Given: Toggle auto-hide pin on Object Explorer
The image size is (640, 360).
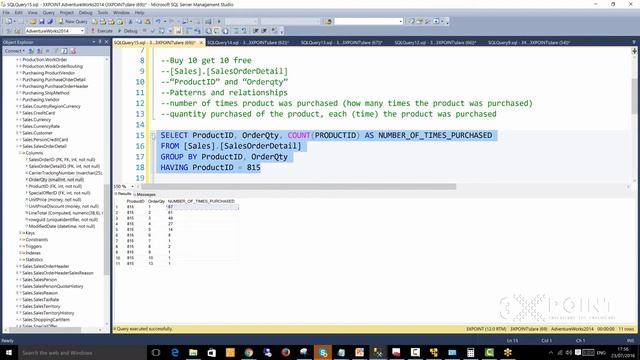Looking at the screenshot, I should coord(100,42).
